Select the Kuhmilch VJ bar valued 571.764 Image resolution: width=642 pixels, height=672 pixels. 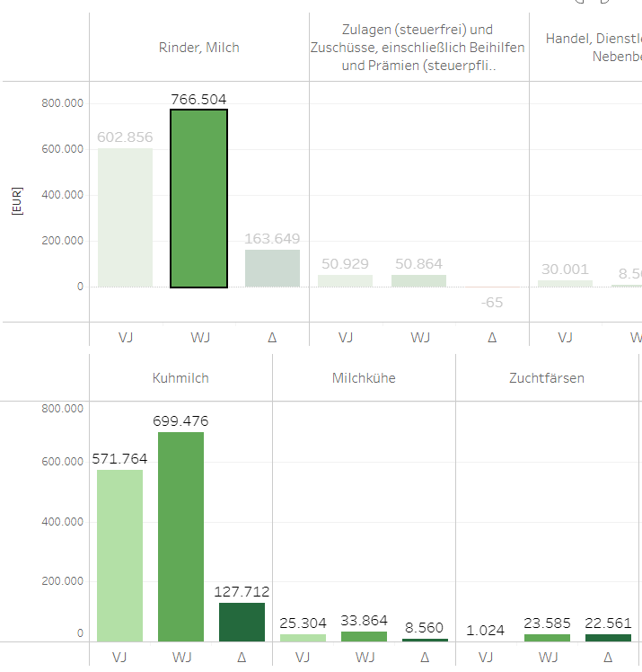click(x=119, y=555)
